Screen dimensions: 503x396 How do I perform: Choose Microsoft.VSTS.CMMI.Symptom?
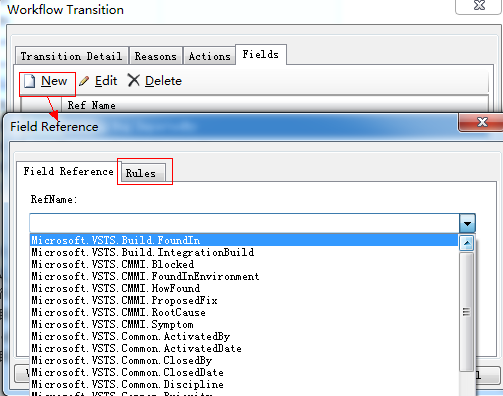[x=244, y=324]
